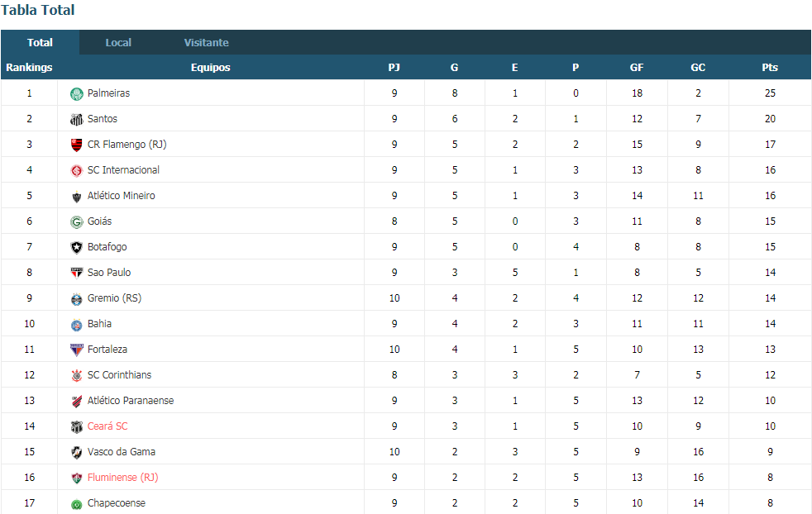Click the Santos team crest icon

point(77,120)
